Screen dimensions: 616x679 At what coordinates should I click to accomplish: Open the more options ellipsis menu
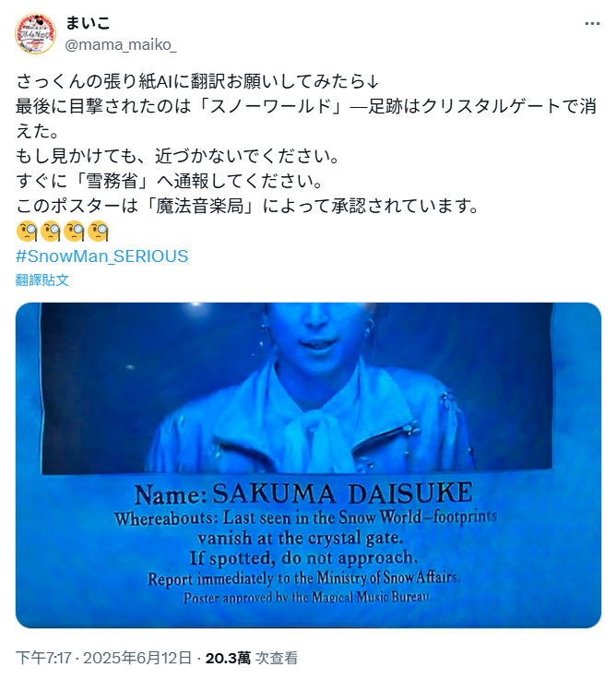click(592, 23)
